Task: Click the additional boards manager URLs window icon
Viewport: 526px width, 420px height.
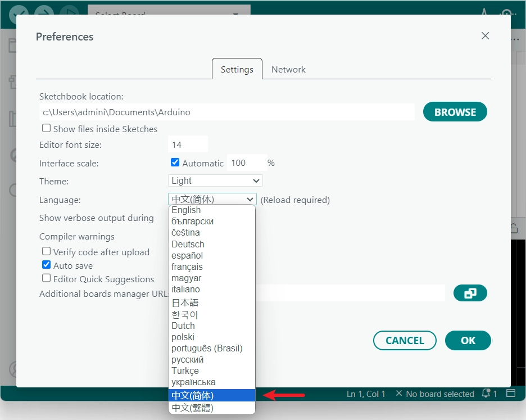Action: pyautogui.click(x=469, y=293)
